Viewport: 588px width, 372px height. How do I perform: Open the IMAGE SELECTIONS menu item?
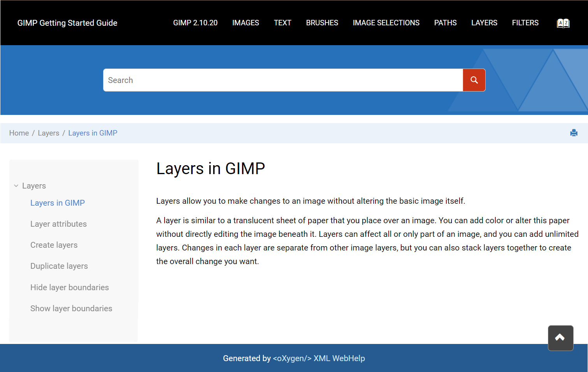pyautogui.click(x=386, y=23)
